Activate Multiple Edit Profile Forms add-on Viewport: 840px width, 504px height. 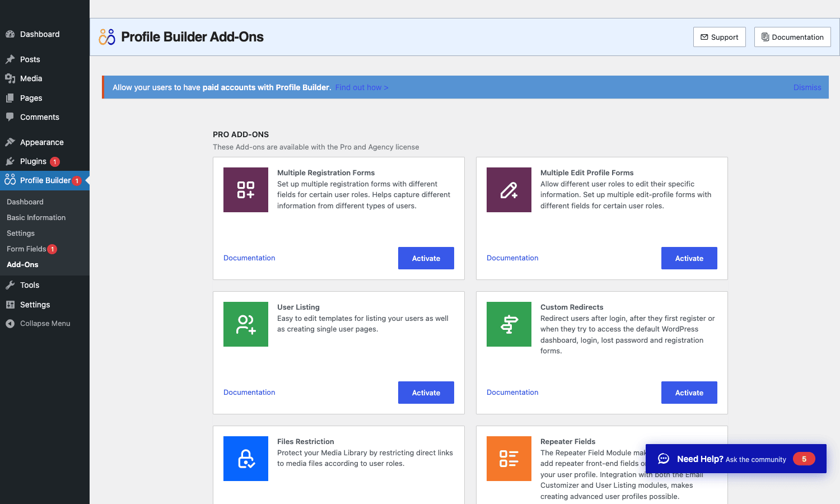click(689, 258)
